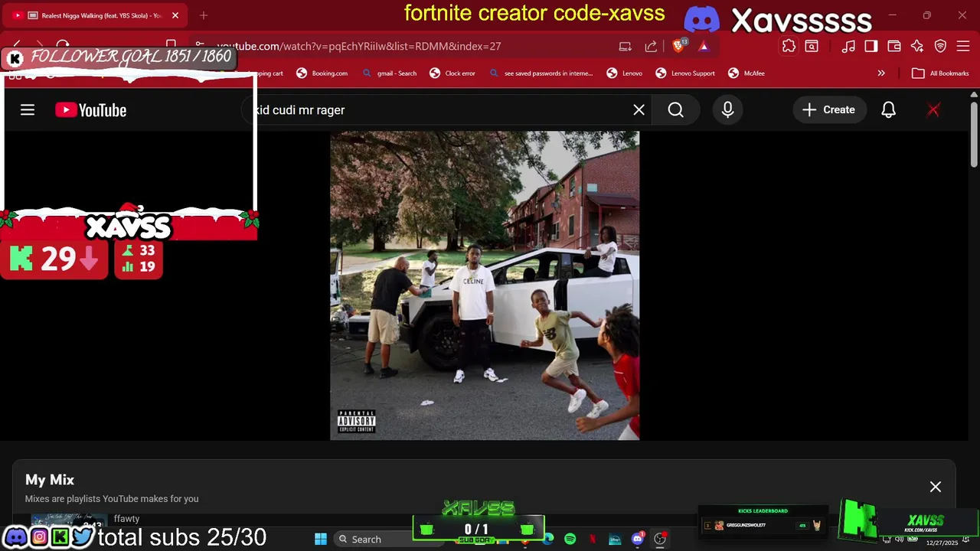Open Spotify from the taskbar

(570, 539)
